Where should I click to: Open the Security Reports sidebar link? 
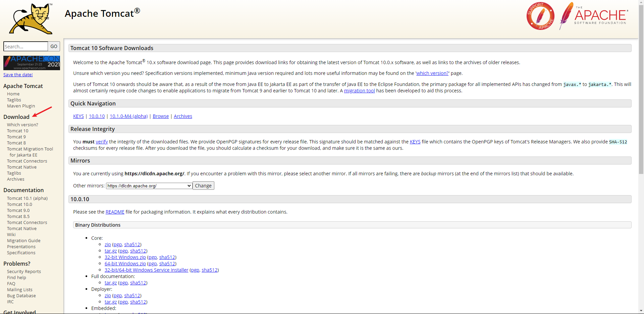(x=24, y=272)
